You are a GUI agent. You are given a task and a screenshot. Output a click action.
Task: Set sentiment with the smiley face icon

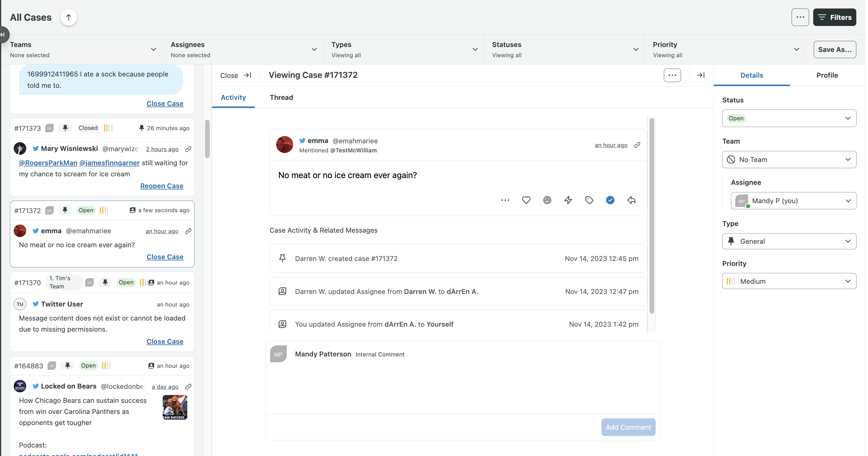point(547,200)
